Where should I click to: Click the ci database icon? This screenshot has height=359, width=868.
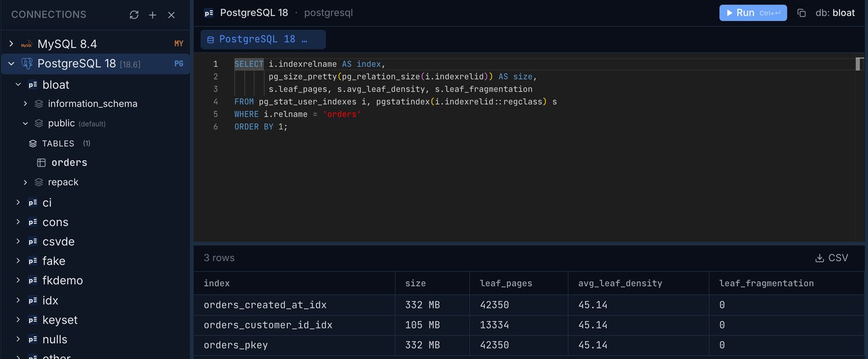pos(33,203)
